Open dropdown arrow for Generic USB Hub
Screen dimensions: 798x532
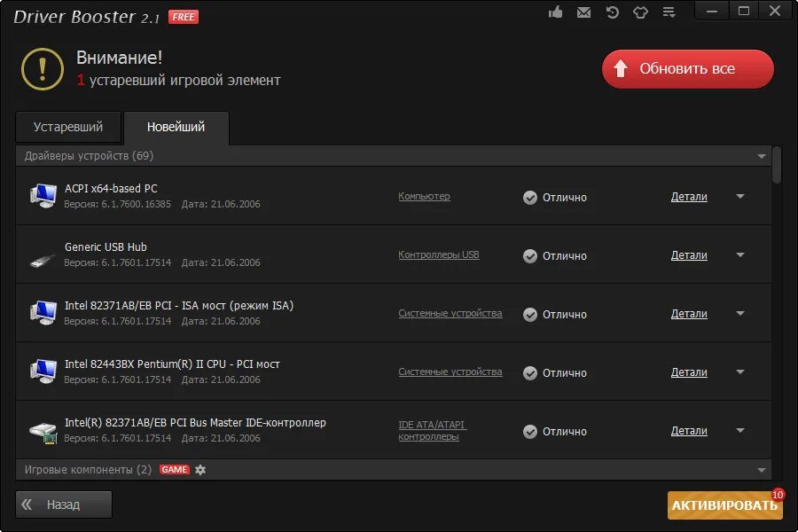(x=740, y=254)
